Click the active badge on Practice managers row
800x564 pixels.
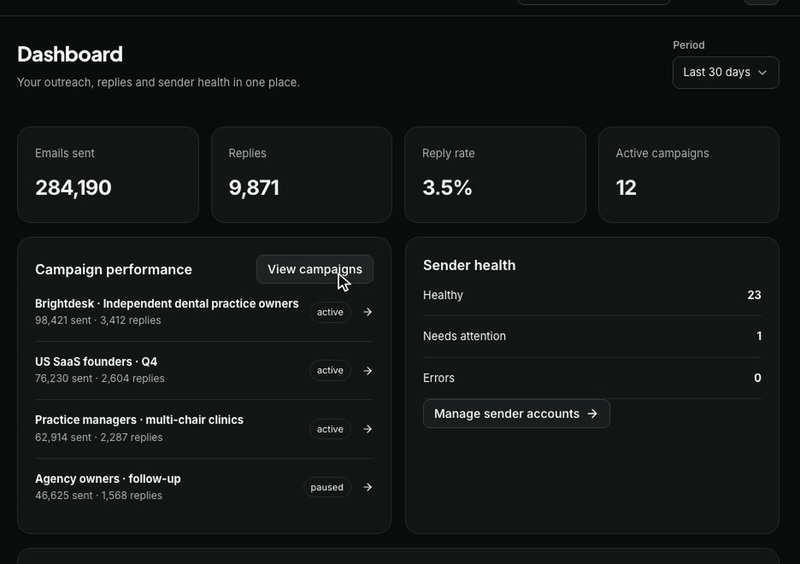click(330, 429)
